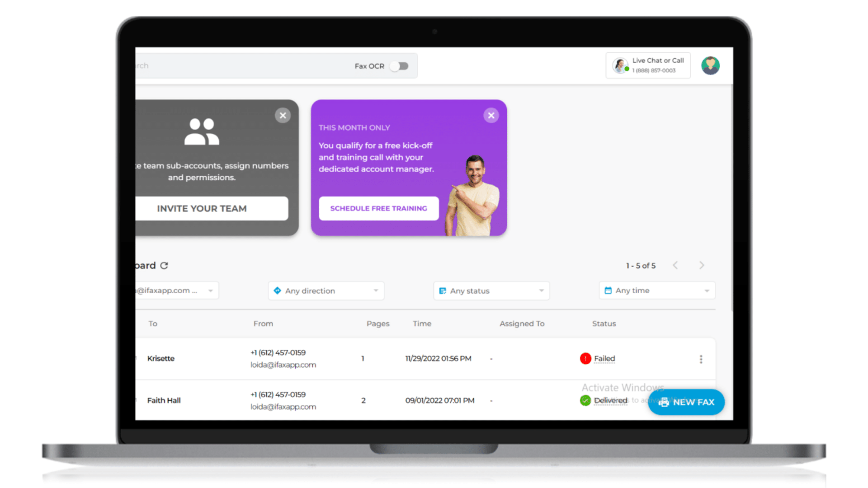Image resolution: width=868 pixels, height=488 pixels.
Task: Click SCHEDULE FREE TRAINING button
Action: (378, 208)
